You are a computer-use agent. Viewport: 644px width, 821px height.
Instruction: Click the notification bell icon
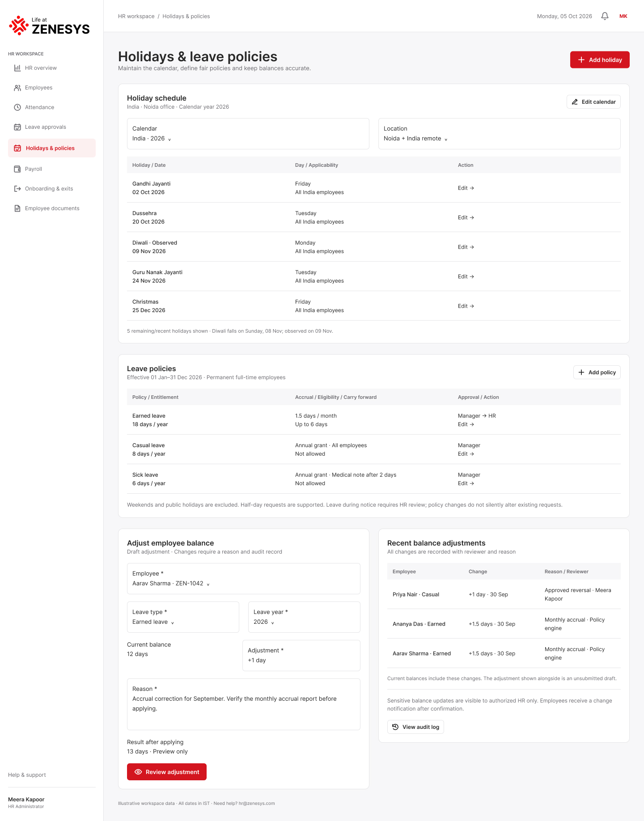(x=605, y=16)
